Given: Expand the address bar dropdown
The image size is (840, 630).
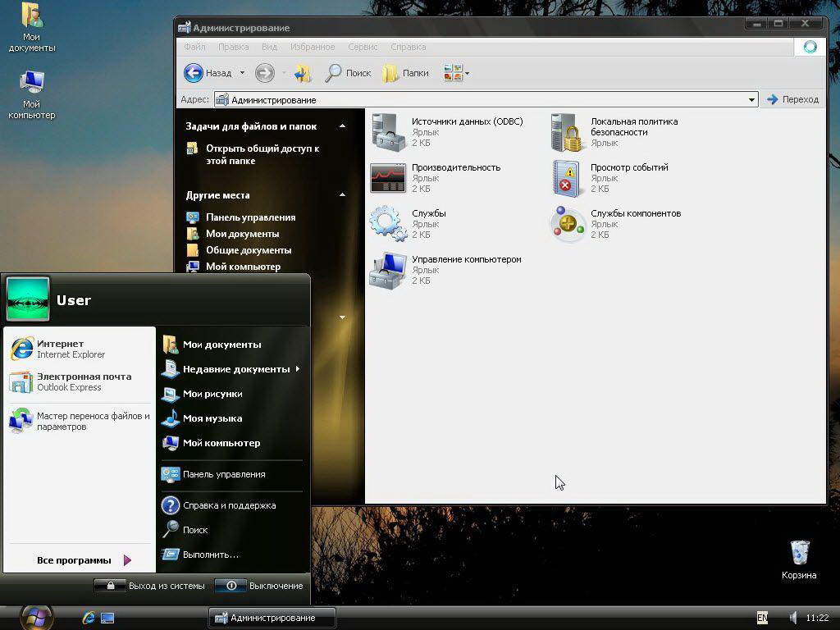Looking at the screenshot, I should [751, 99].
